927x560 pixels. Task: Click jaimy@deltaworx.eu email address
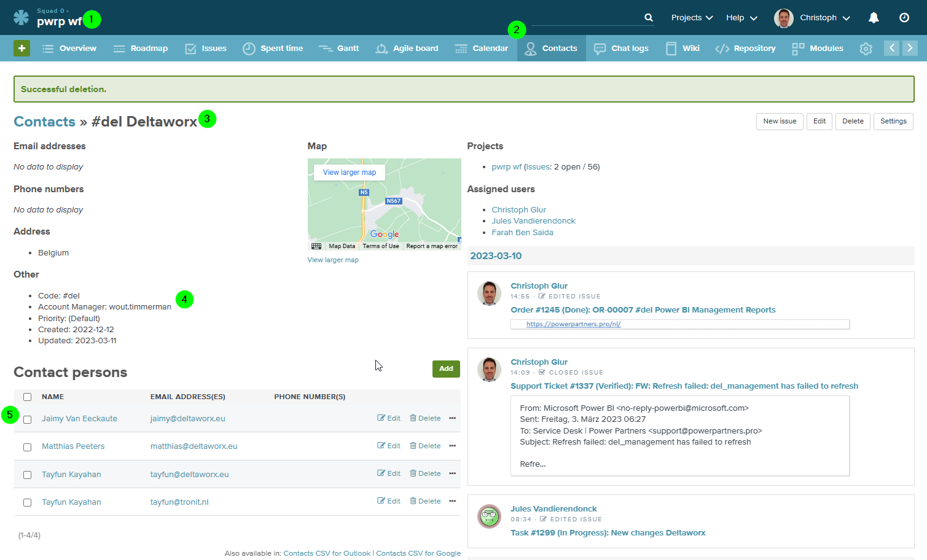[187, 419]
